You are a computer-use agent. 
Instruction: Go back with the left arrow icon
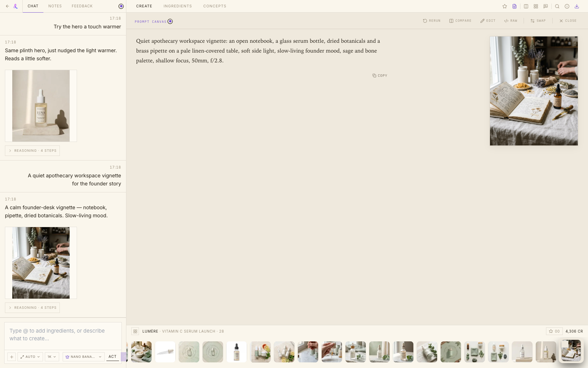(7, 6)
